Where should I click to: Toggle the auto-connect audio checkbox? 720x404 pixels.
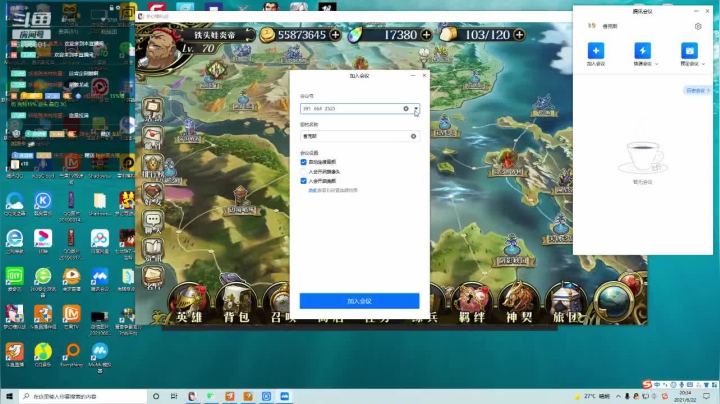click(x=304, y=162)
